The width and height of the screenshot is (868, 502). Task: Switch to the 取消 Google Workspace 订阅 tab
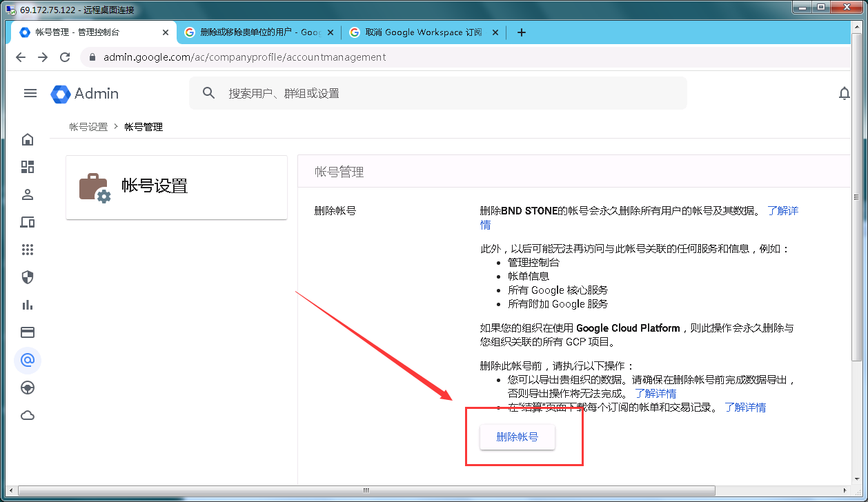click(424, 32)
